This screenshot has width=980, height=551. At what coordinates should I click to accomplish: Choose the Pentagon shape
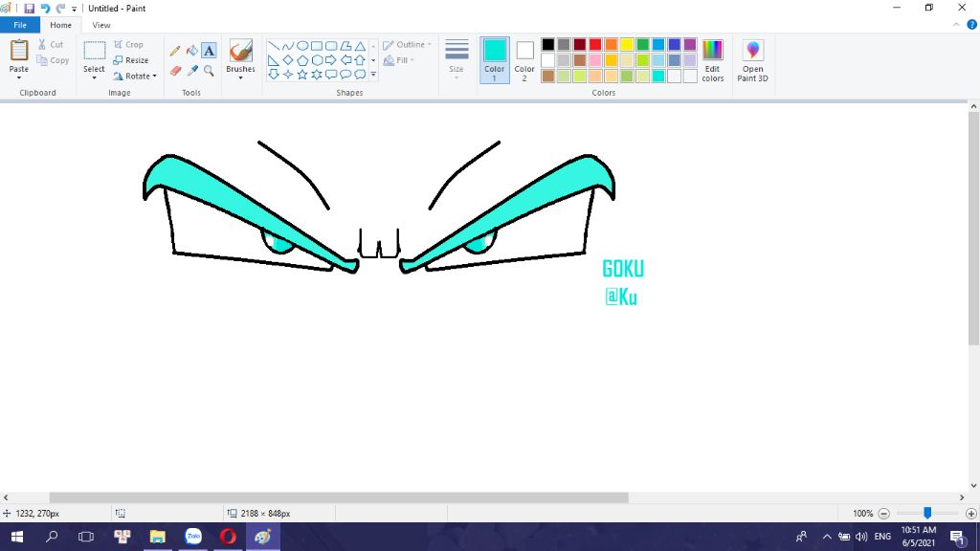pyautogui.click(x=302, y=60)
